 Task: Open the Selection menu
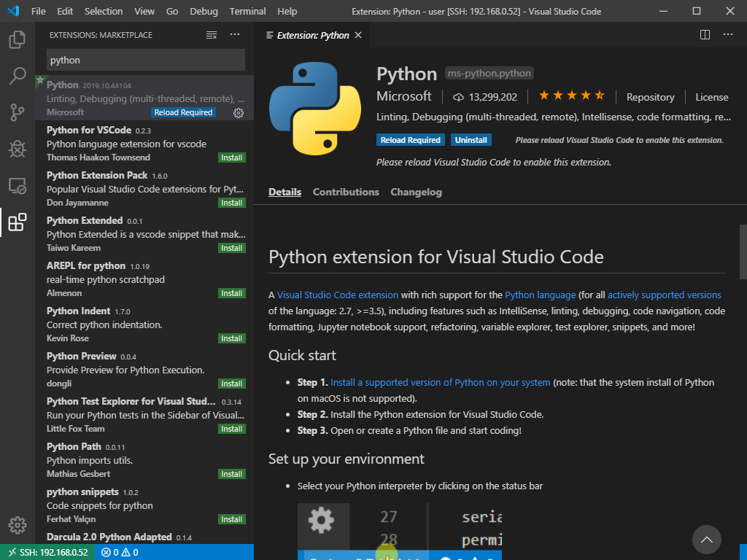coord(104,11)
